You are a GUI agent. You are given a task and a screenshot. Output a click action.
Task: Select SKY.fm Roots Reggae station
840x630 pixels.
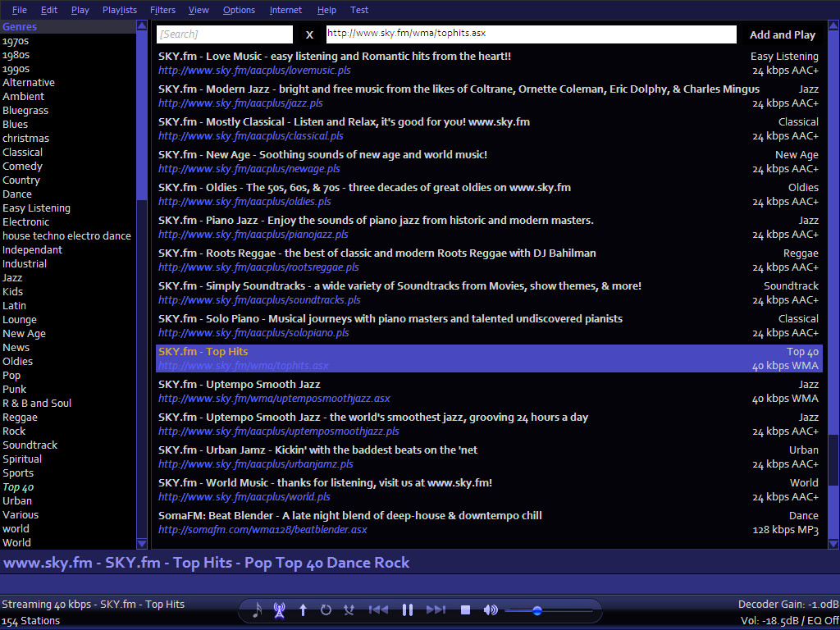[x=489, y=260]
